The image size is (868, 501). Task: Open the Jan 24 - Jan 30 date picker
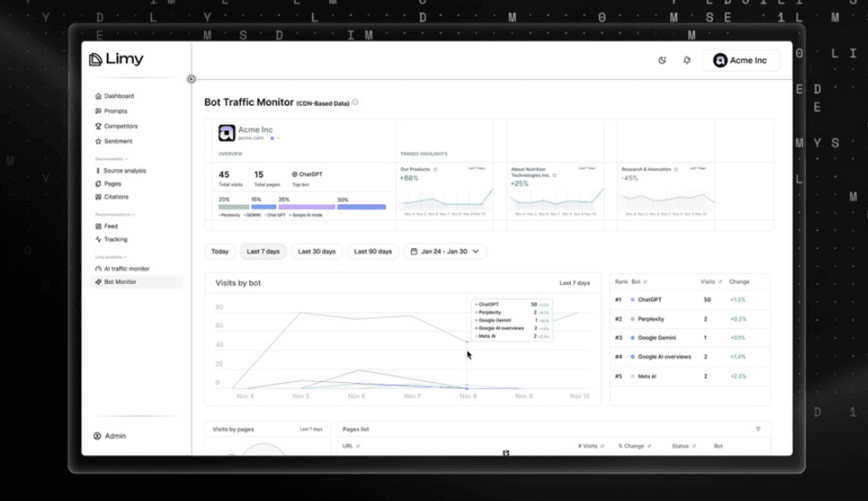(445, 252)
